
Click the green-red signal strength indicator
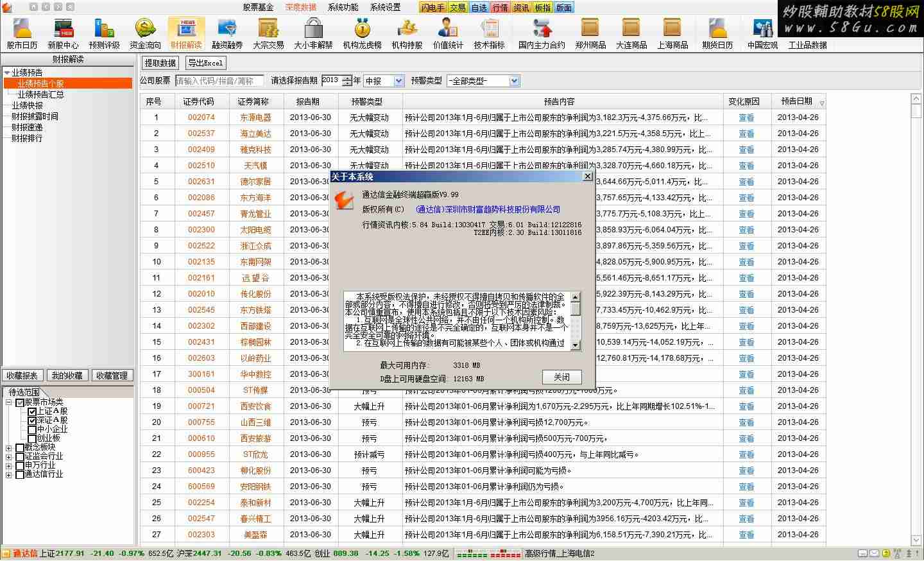coord(488,553)
